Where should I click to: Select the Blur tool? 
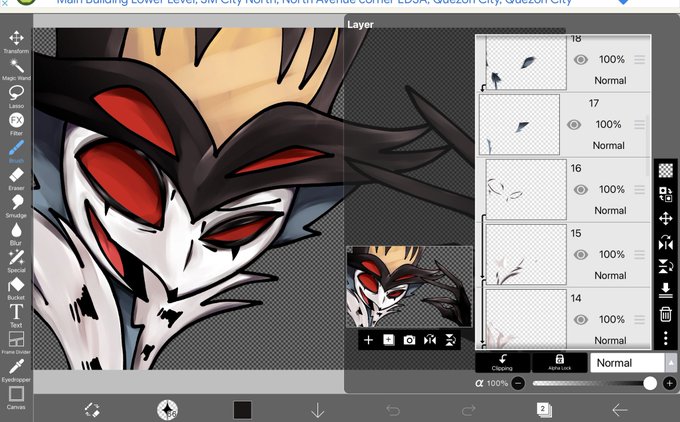pos(16,233)
